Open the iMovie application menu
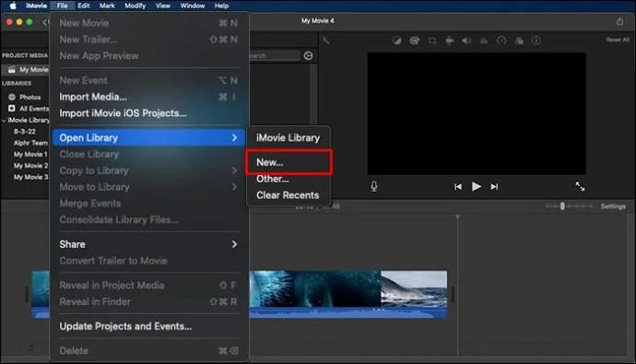Screen dimensions: 636x364 tap(36, 6)
